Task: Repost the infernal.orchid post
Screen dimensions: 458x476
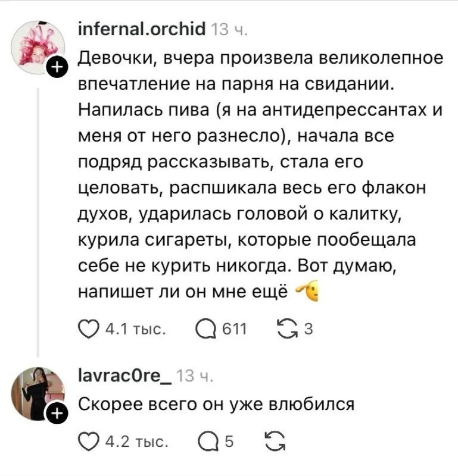Action: pos(288,329)
